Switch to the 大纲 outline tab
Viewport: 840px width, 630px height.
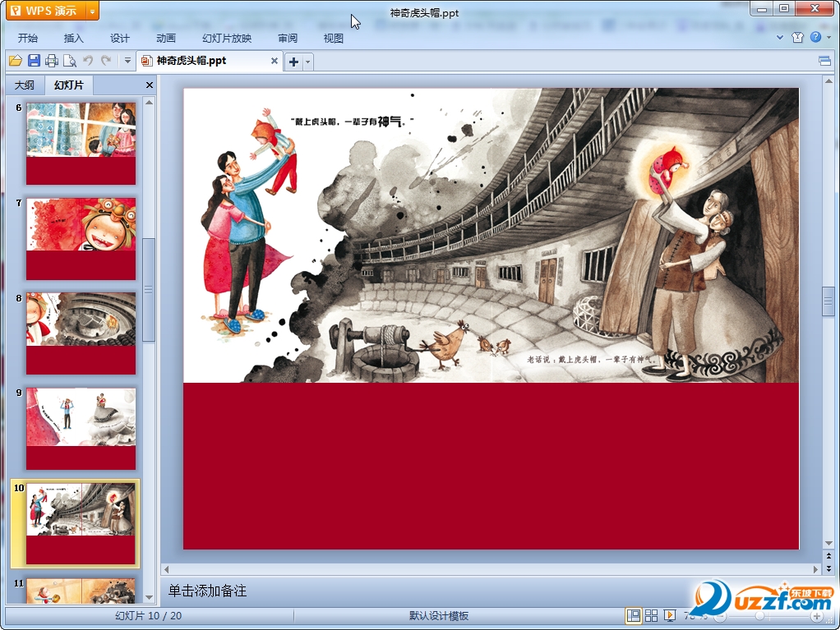coord(25,85)
